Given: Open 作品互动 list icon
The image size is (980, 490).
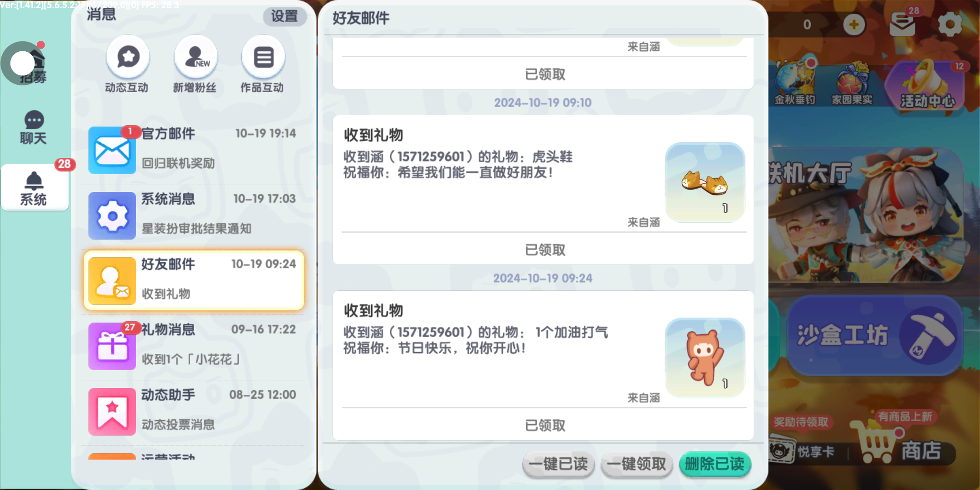Looking at the screenshot, I should [x=263, y=58].
